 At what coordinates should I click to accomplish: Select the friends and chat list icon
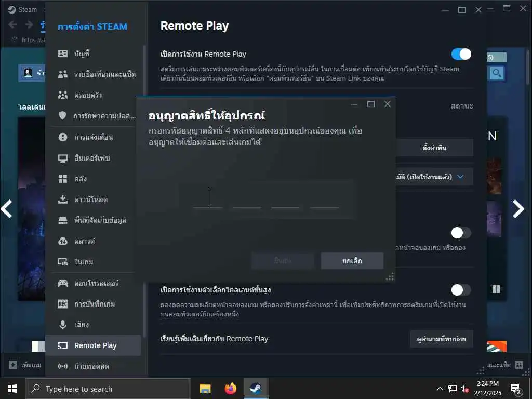point(63,74)
